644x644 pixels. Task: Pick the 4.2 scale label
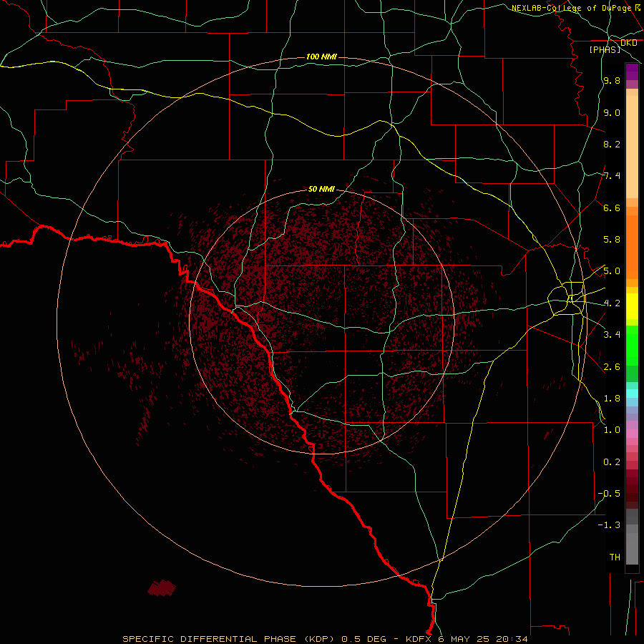612,303
